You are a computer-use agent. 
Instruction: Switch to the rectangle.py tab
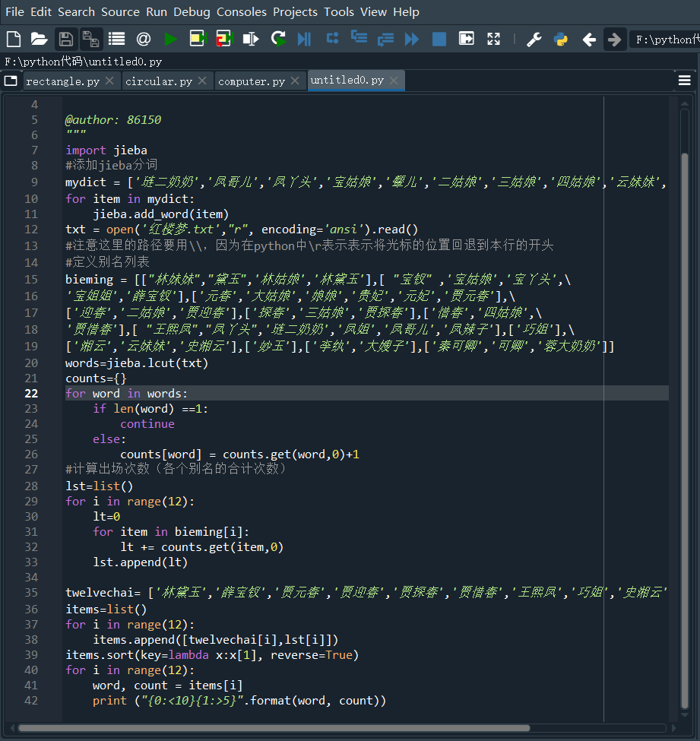click(x=62, y=81)
